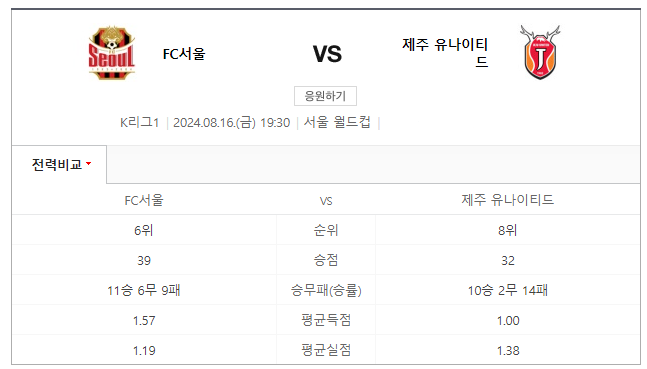The image size is (647, 369).
Task: Click the 서울 월드컵 stadium label
Action: point(337,122)
